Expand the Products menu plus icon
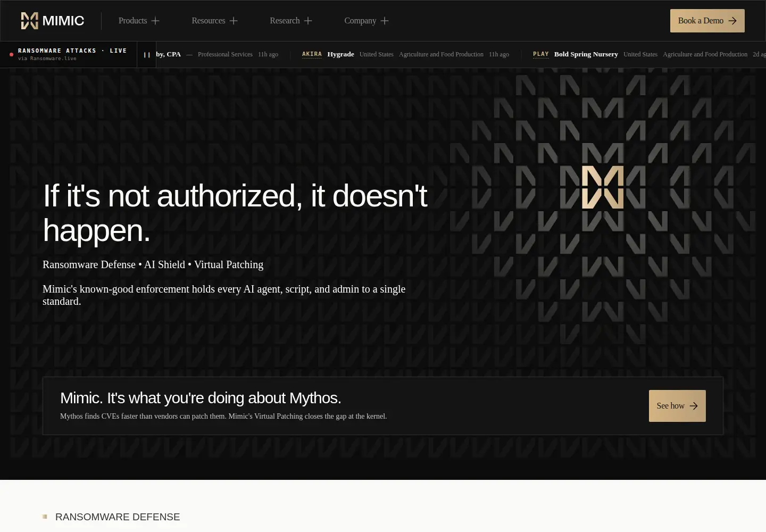 pos(155,21)
